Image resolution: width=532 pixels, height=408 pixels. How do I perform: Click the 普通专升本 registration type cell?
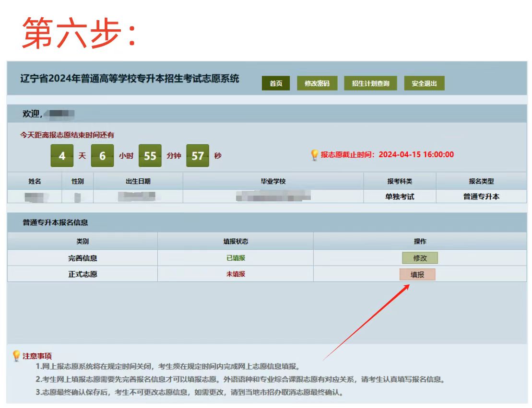(481, 197)
